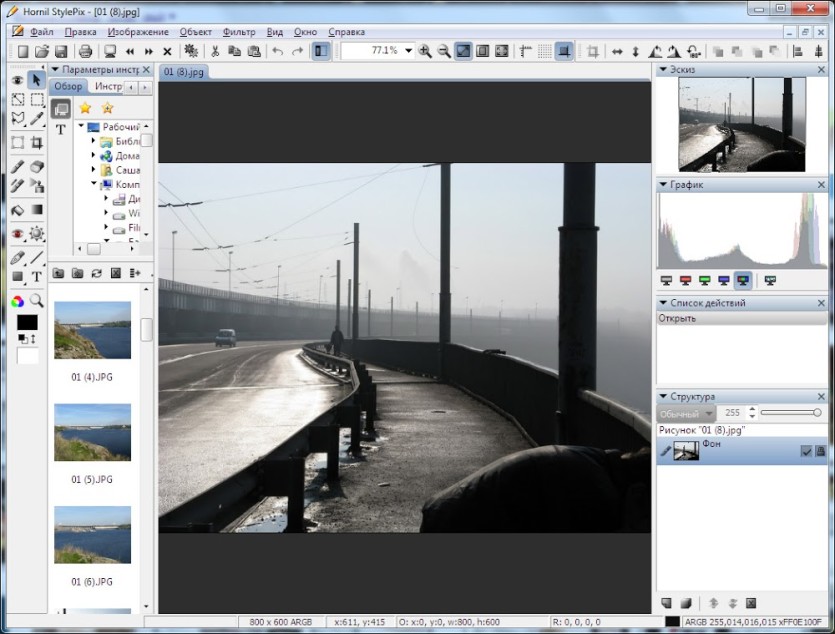
Task: Click the Cut scissors icon
Action: [x=215, y=51]
